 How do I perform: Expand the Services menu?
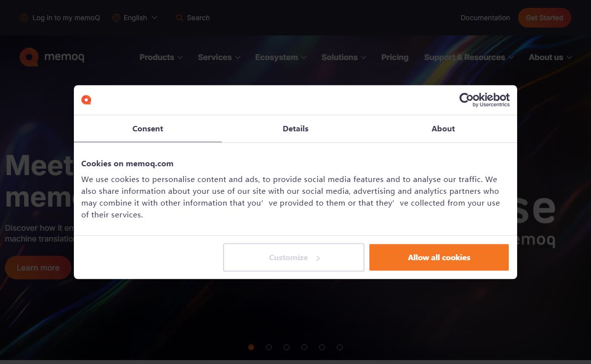pos(219,57)
